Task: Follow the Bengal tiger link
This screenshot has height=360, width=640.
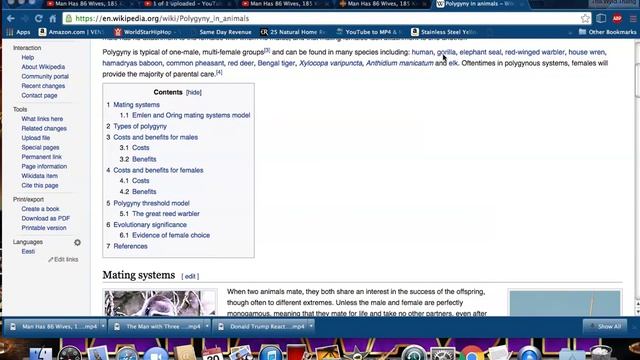Action: (x=276, y=63)
